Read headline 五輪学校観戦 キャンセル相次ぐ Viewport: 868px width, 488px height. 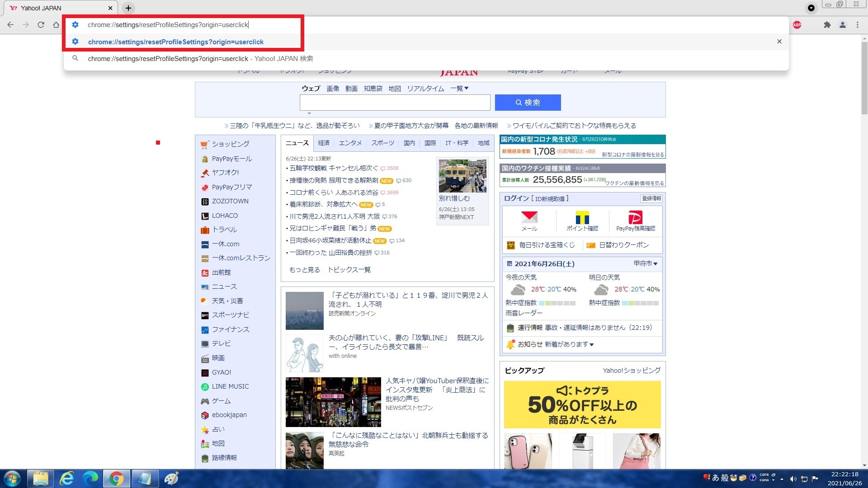click(x=334, y=168)
